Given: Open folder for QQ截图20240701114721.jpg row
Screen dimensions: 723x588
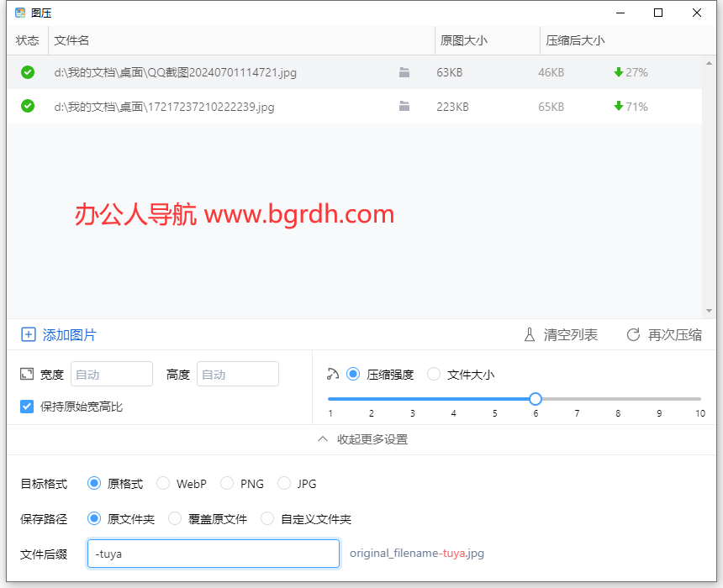Looking at the screenshot, I should coord(404,72).
